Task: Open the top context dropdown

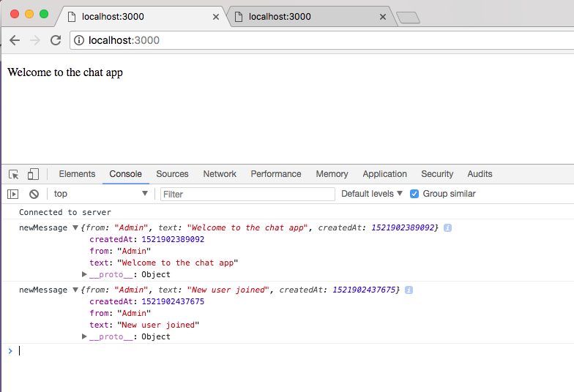Action: 100,194
